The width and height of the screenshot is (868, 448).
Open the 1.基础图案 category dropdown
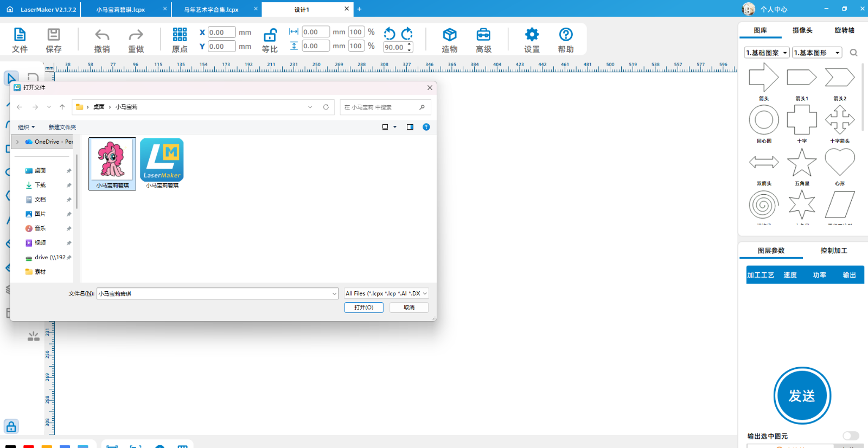[767, 53]
